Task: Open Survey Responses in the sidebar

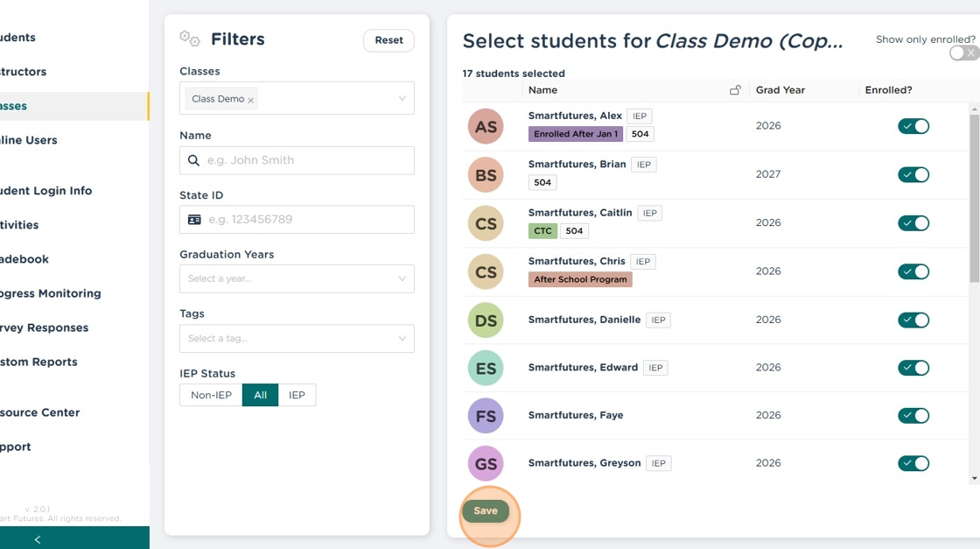Action: (x=44, y=327)
